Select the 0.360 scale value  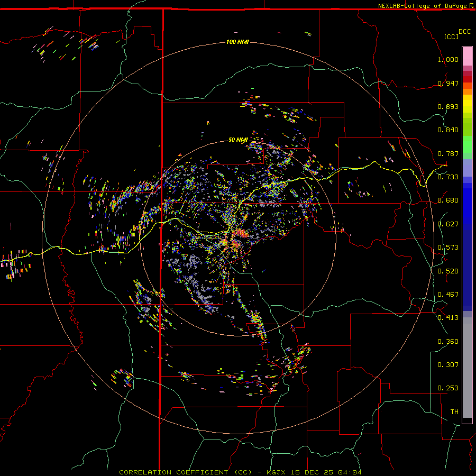point(448,342)
